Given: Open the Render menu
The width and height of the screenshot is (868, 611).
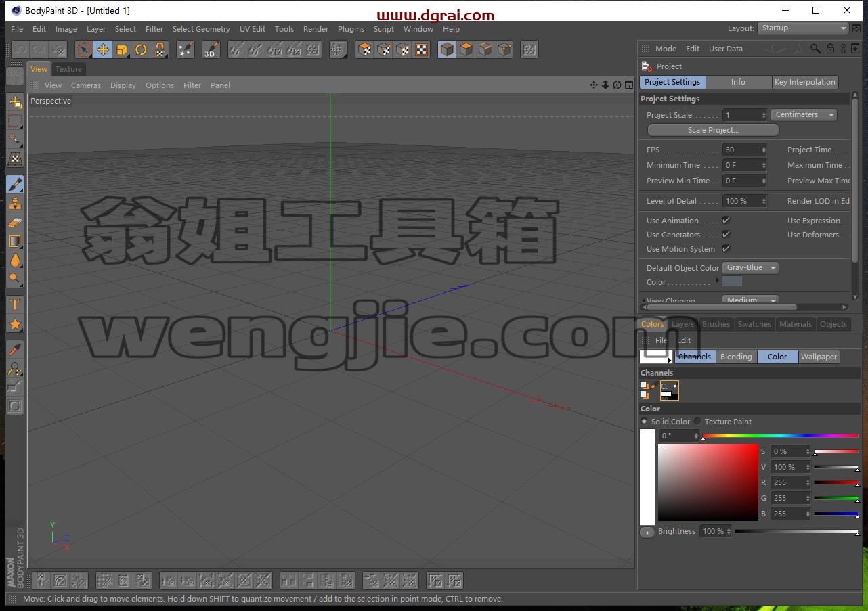Looking at the screenshot, I should pyautogui.click(x=316, y=29).
